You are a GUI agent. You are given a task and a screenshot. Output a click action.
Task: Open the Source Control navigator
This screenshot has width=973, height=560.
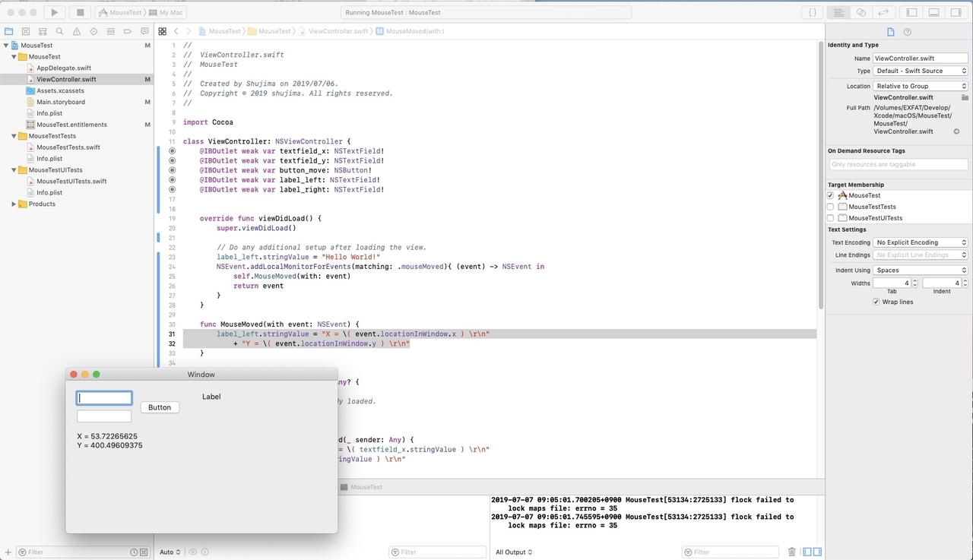tap(26, 31)
